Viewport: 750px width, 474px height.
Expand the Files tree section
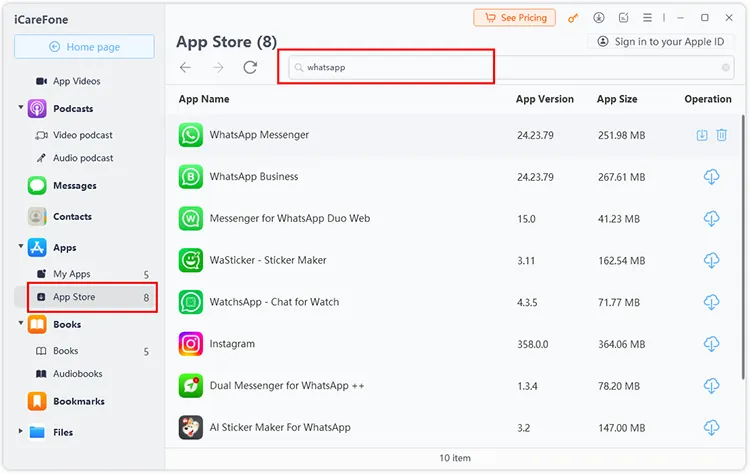(21, 431)
